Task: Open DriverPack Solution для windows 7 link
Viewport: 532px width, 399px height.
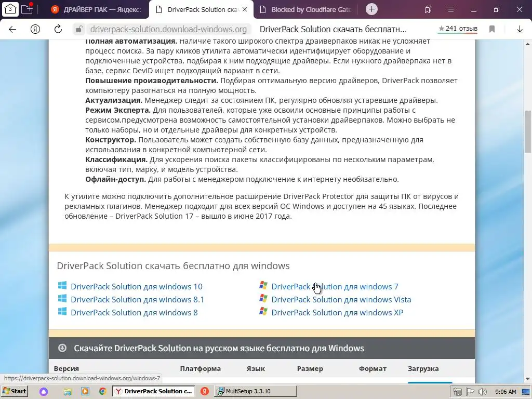Action: click(335, 286)
